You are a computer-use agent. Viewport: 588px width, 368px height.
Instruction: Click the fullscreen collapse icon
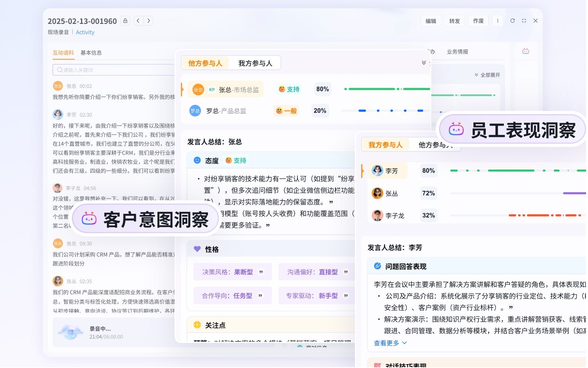[x=524, y=21]
